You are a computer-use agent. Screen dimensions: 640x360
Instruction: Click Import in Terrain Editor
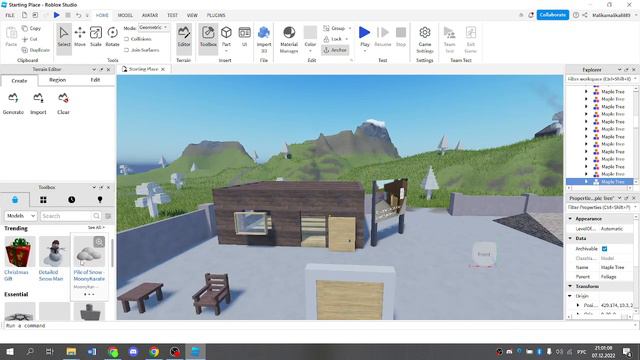[x=38, y=103]
